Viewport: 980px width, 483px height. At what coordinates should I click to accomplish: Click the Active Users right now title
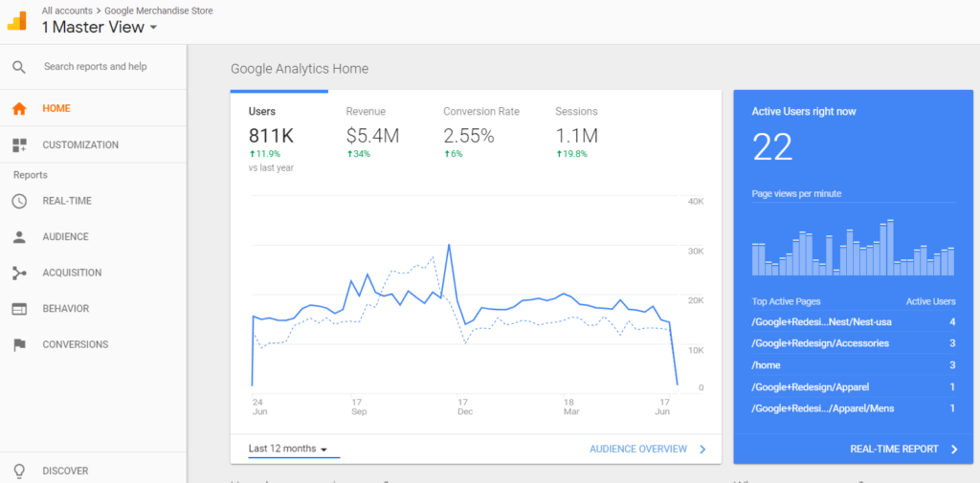tap(804, 111)
